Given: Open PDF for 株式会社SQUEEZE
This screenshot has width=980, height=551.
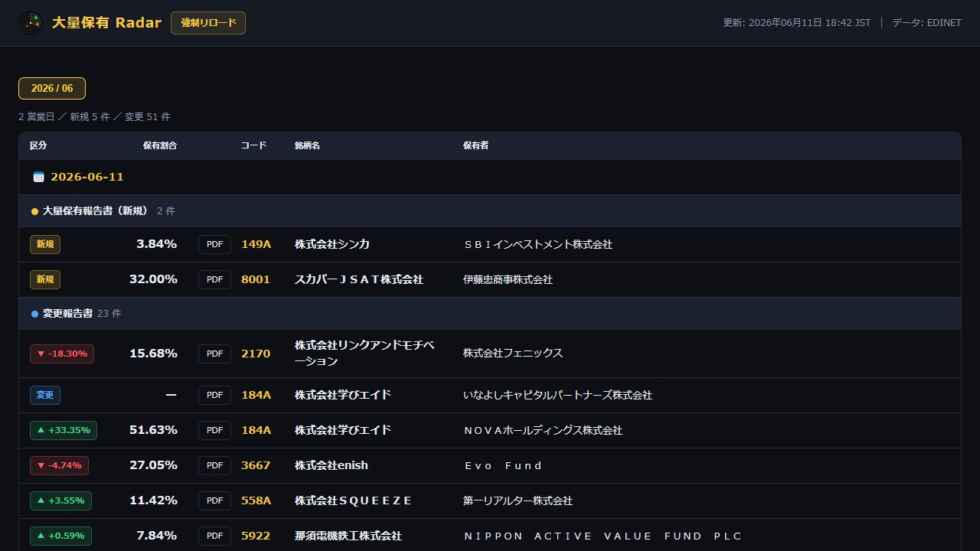Looking at the screenshot, I should tap(214, 500).
